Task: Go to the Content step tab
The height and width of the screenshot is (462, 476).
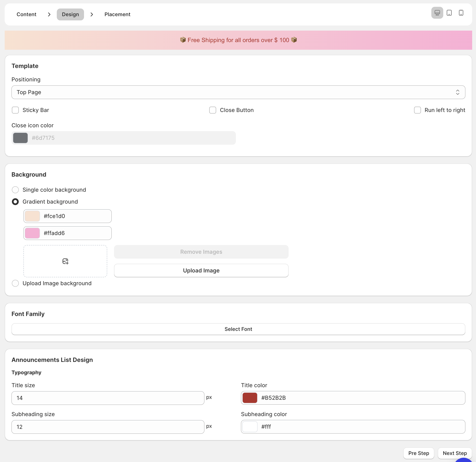Action: point(26,15)
